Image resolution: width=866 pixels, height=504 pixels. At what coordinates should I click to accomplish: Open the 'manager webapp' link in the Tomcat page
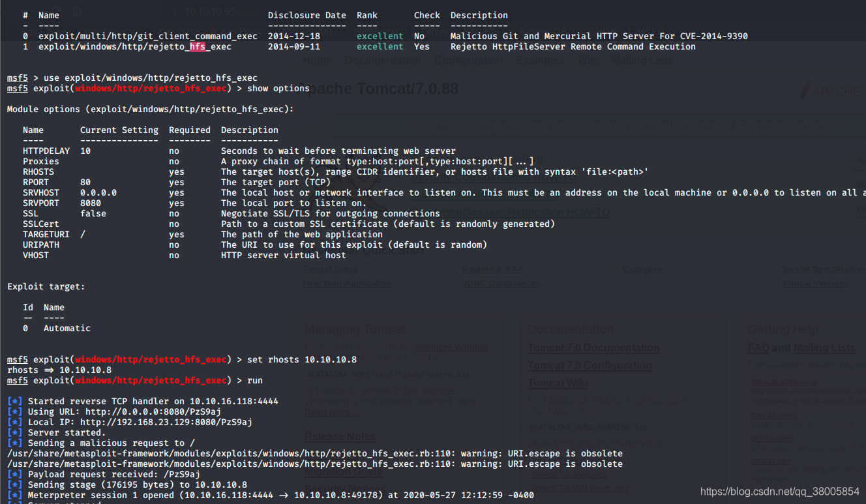pos(451,348)
